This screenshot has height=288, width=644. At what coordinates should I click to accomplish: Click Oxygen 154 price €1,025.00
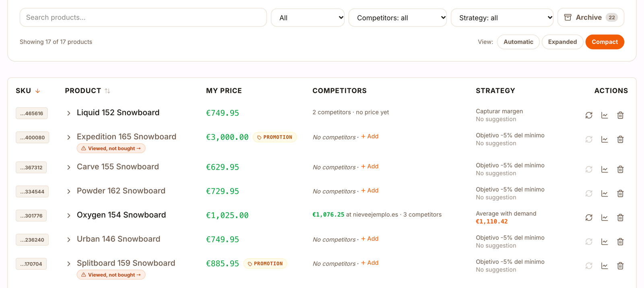coord(227,215)
